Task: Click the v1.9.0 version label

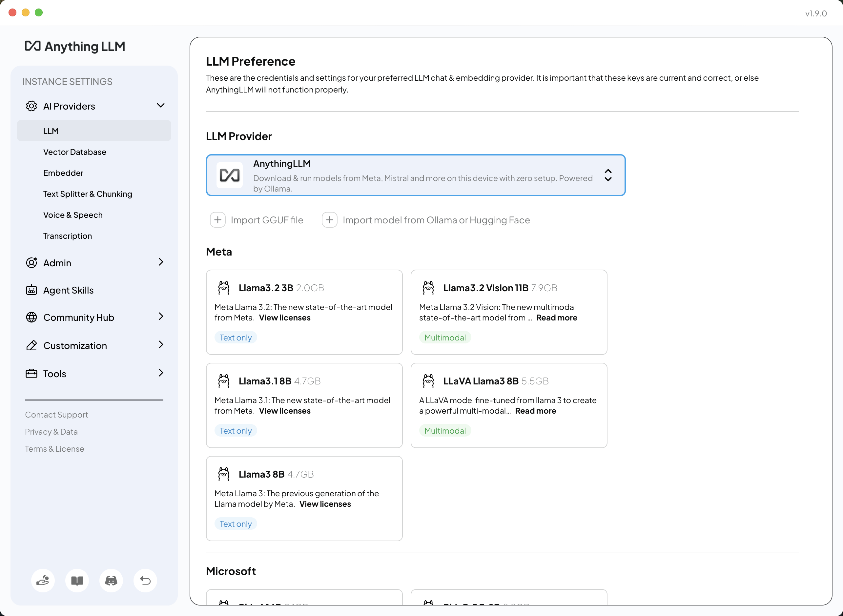Action: [816, 13]
